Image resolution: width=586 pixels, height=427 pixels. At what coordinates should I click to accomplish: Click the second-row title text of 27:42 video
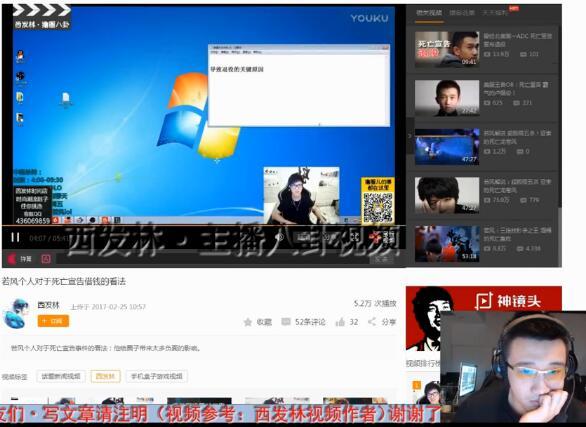coord(499,93)
